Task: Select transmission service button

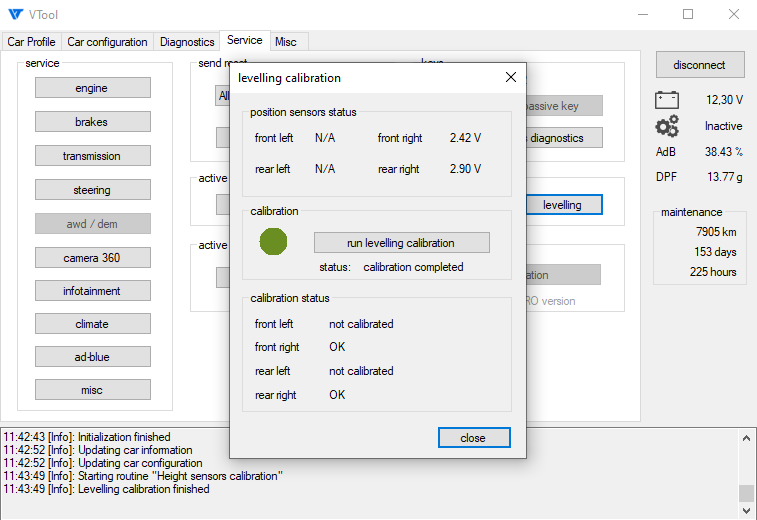Action: click(92, 156)
